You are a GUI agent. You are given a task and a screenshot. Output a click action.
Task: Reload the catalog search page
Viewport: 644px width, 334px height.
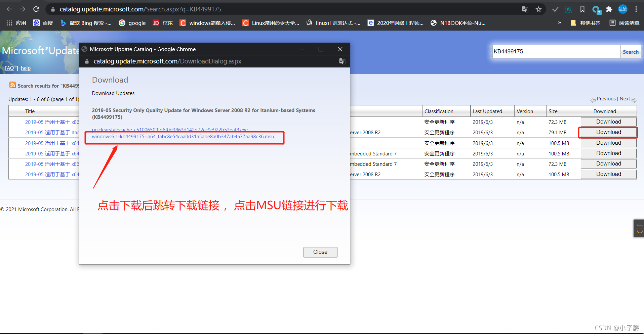click(x=36, y=9)
